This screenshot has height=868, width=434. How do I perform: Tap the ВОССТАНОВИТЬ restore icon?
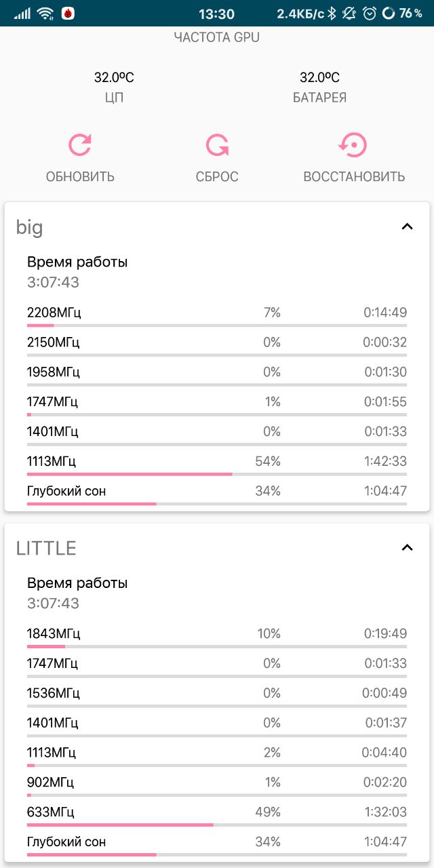pyautogui.click(x=353, y=145)
